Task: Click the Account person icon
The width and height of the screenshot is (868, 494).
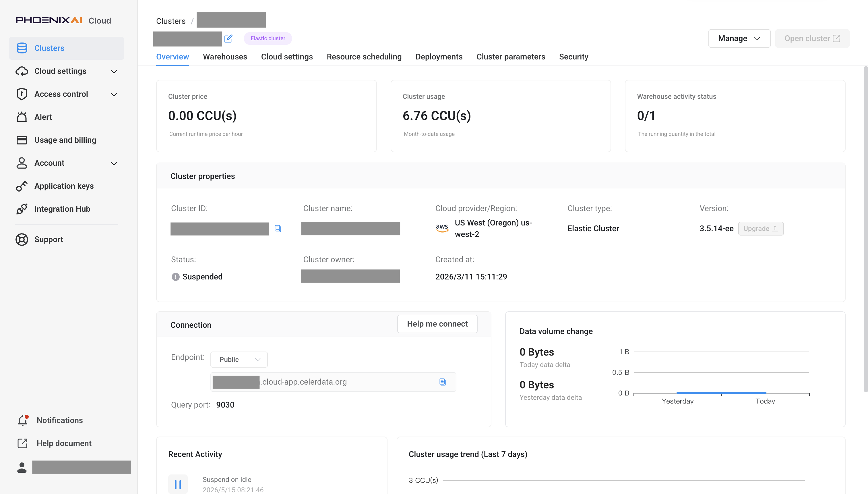Action: click(22, 163)
